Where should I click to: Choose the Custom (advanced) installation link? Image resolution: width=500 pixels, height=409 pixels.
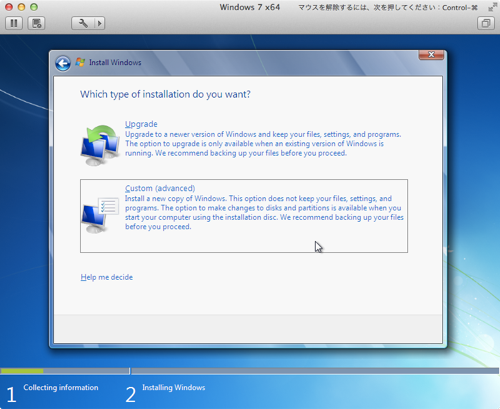pos(160,188)
